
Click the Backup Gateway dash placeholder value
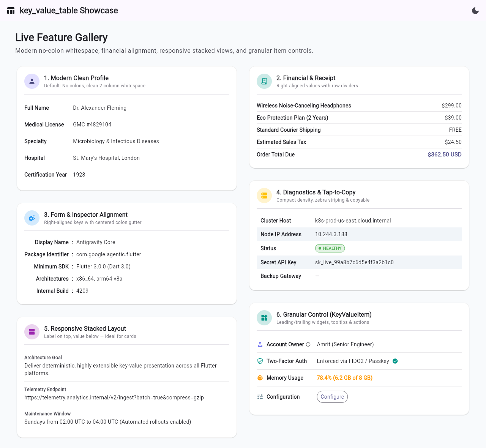point(317,276)
